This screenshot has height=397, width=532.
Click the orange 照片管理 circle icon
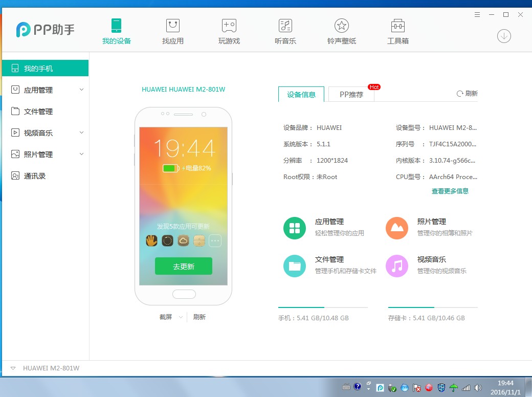click(397, 228)
